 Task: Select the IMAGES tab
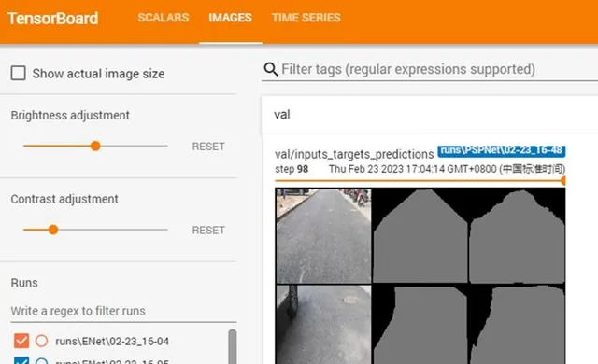(231, 18)
